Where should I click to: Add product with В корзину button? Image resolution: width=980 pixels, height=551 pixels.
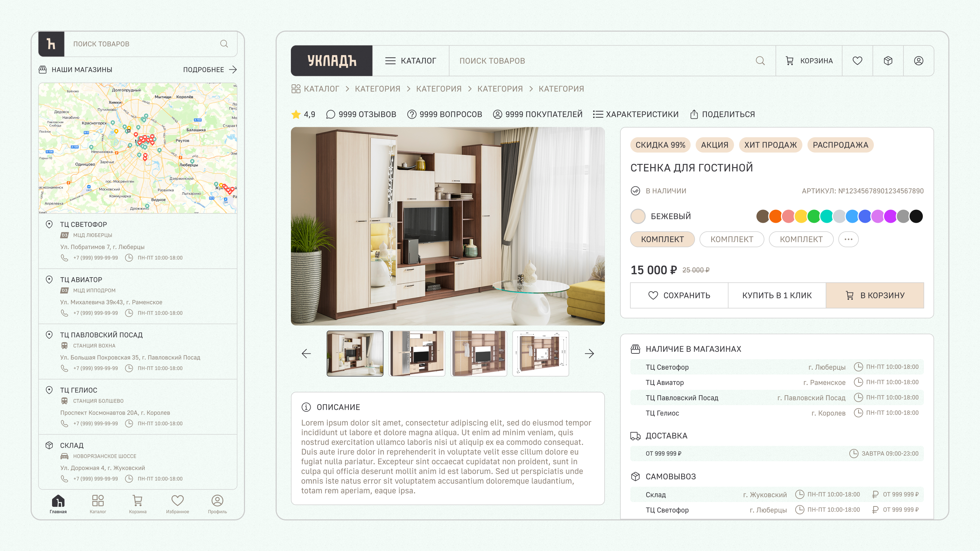pos(875,295)
